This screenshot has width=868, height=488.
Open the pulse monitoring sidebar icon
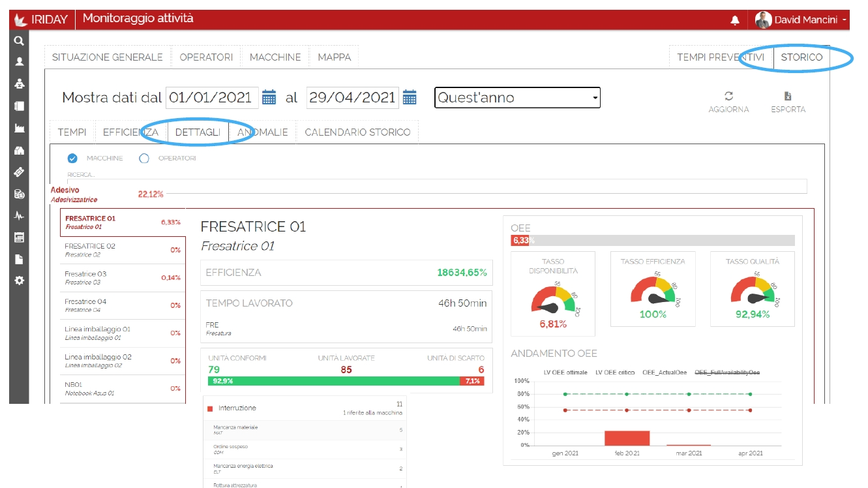coord(19,215)
